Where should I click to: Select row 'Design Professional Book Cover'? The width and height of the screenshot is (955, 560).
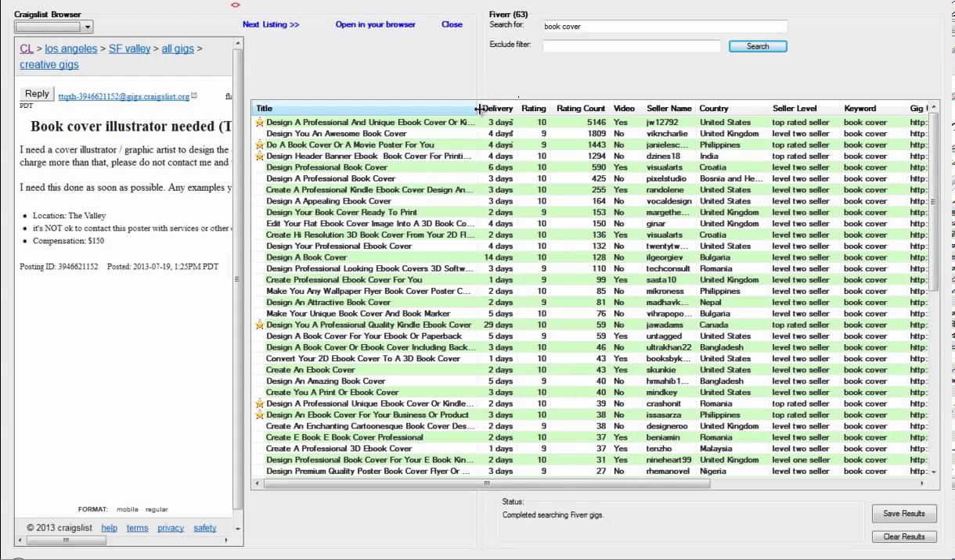(590, 167)
